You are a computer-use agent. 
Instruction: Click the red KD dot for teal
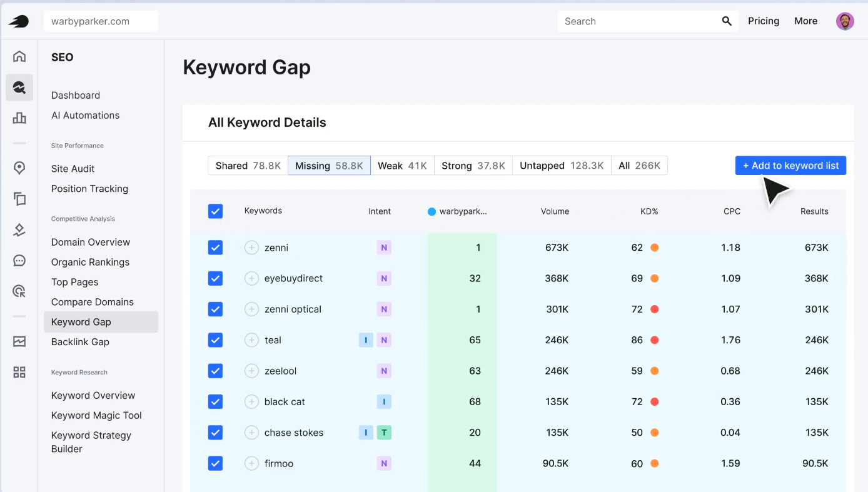655,340
